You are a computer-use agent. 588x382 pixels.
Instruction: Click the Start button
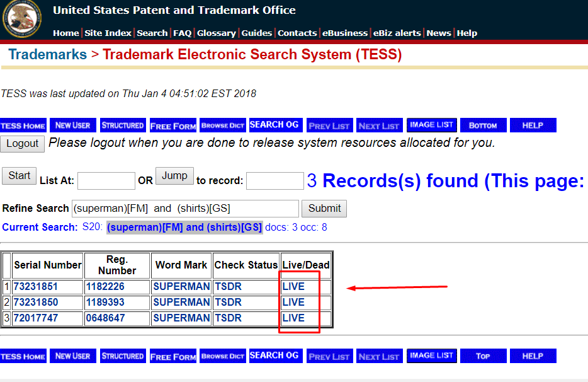click(x=19, y=176)
